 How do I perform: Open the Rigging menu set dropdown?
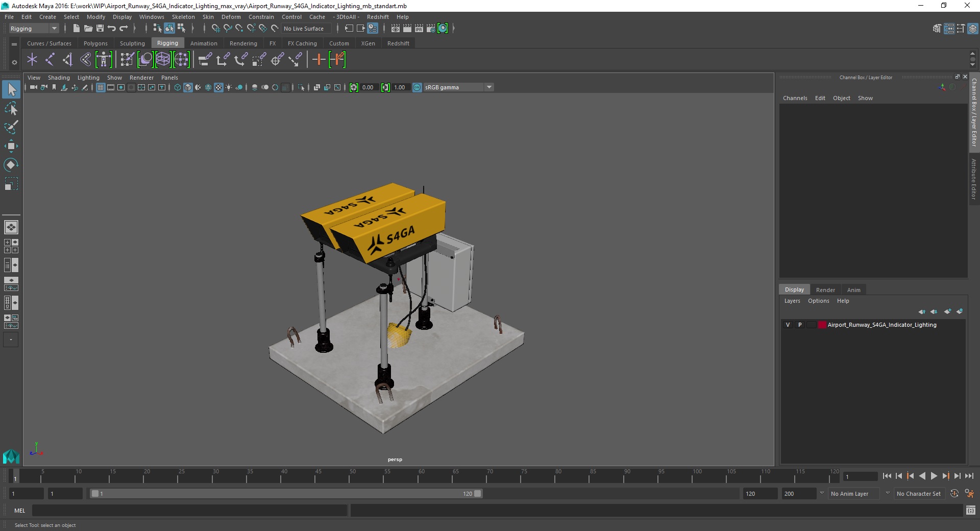(34, 29)
